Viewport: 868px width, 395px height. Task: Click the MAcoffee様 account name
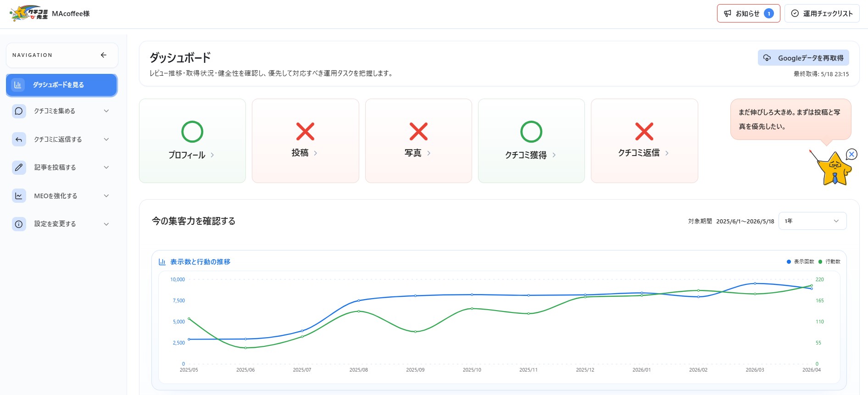(x=71, y=14)
